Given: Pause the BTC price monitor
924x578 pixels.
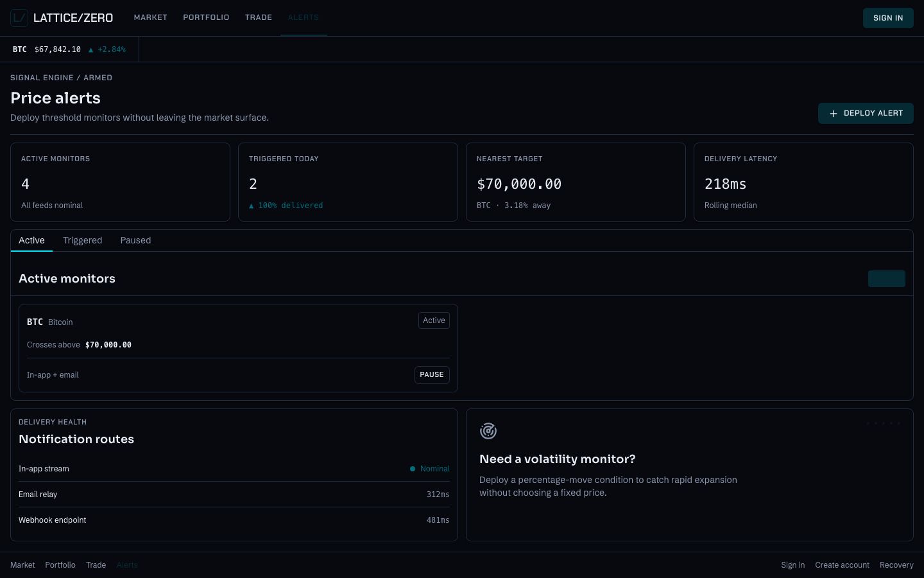Looking at the screenshot, I should pos(432,375).
